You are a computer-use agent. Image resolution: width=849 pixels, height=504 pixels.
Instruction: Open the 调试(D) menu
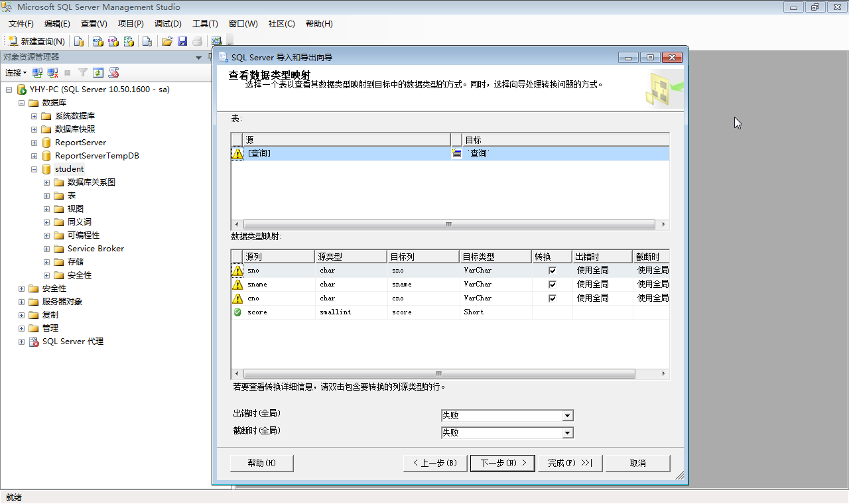click(x=168, y=23)
